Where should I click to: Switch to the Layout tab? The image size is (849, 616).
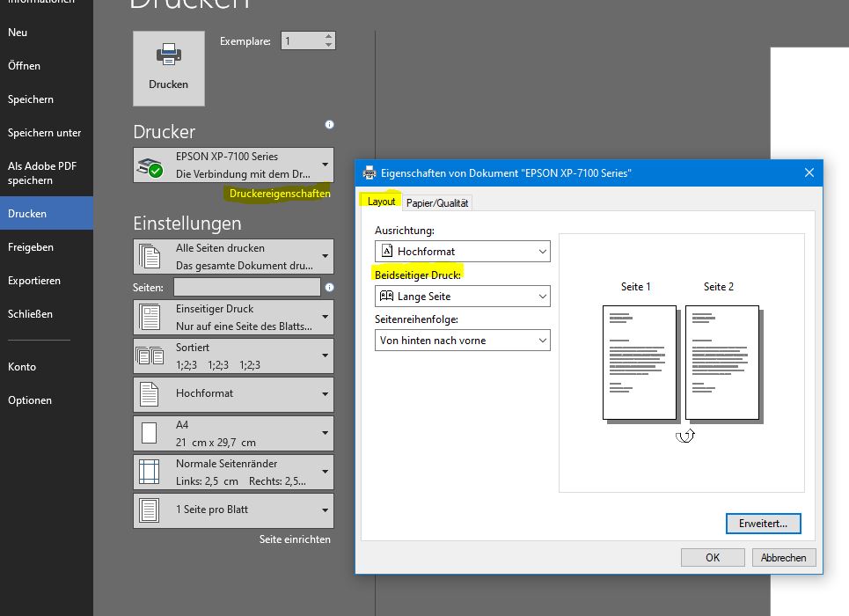(x=381, y=202)
